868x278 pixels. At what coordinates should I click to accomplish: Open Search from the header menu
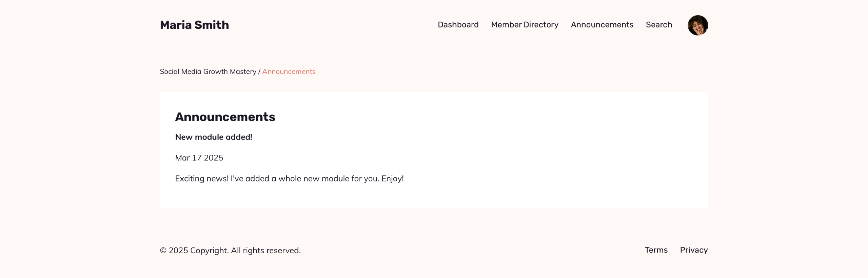point(659,25)
